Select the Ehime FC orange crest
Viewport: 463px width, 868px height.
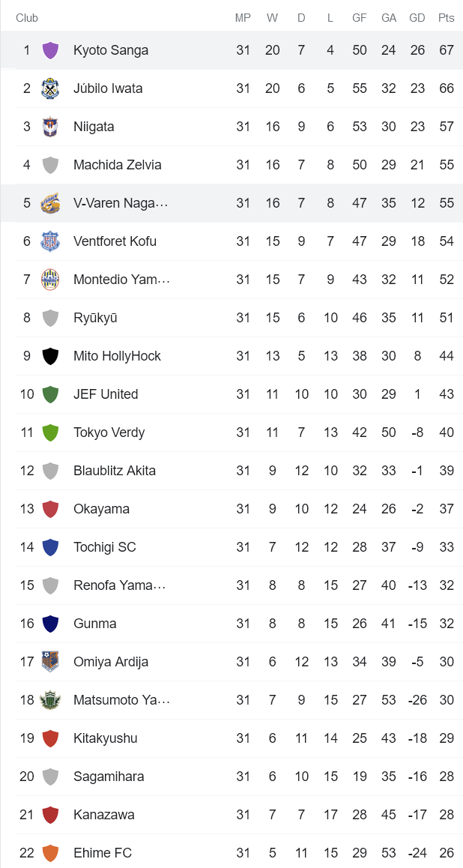click(51, 853)
